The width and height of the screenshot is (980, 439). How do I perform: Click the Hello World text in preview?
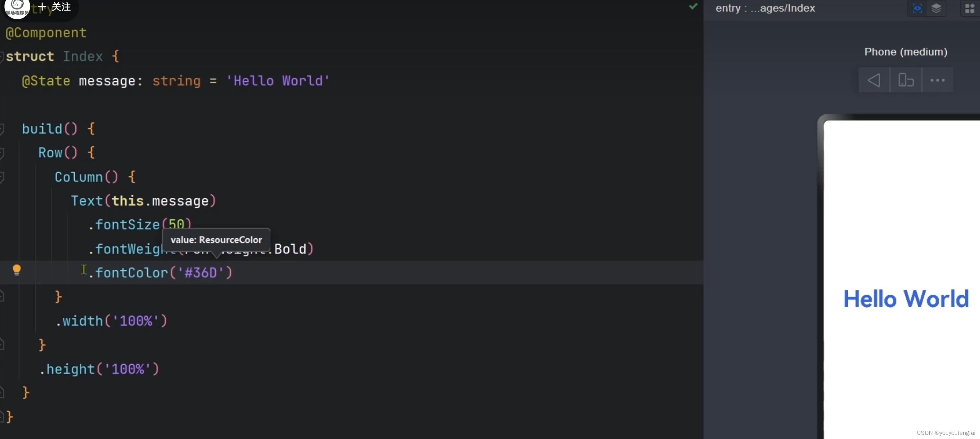click(x=906, y=299)
